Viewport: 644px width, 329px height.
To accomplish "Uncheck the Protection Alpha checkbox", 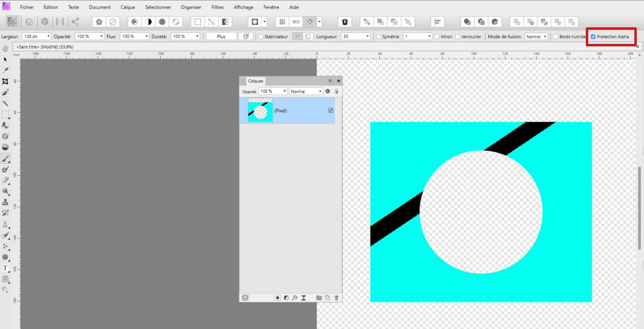I will pyautogui.click(x=593, y=37).
